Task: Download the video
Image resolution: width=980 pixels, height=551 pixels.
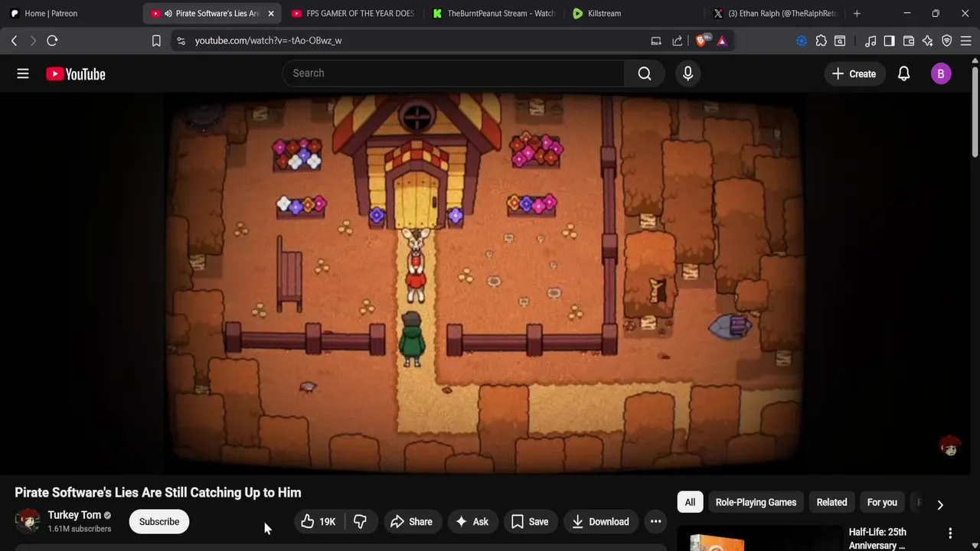Action: point(600,522)
